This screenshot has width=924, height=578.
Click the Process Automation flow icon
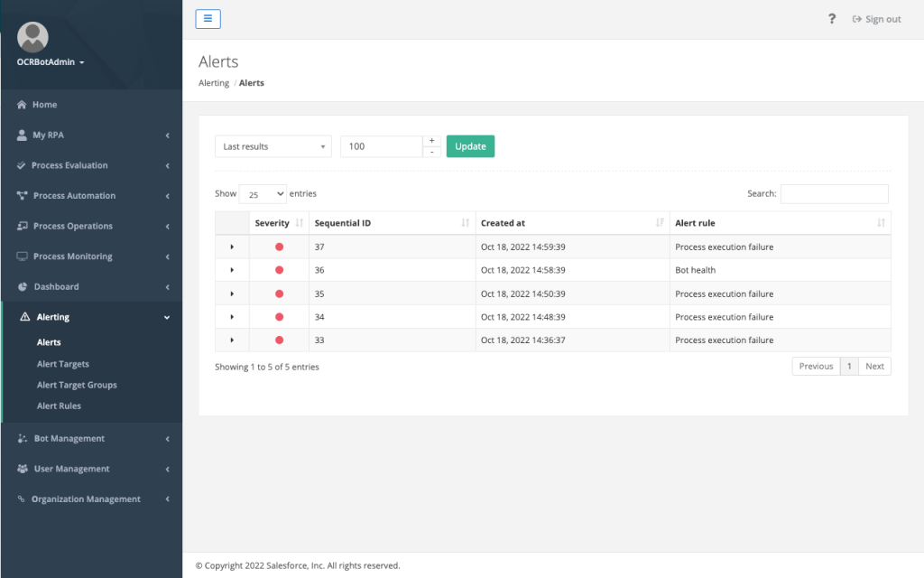tap(22, 196)
